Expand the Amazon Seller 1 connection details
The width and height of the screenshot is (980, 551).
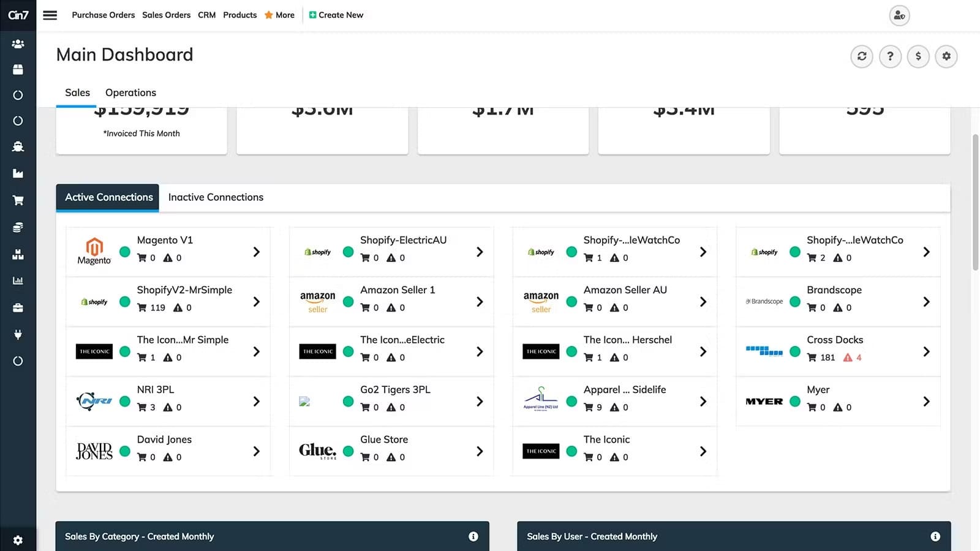pyautogui.click(x=479, y=301)
